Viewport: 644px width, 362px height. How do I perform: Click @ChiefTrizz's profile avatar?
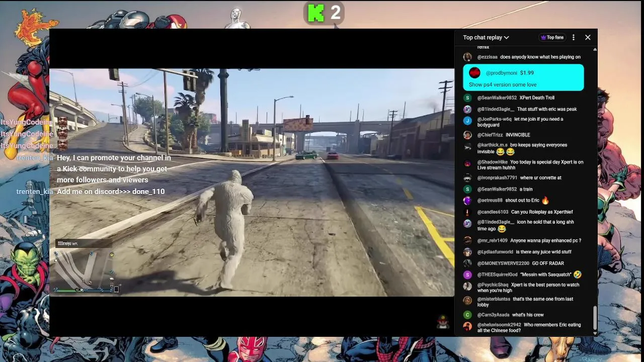467,135
